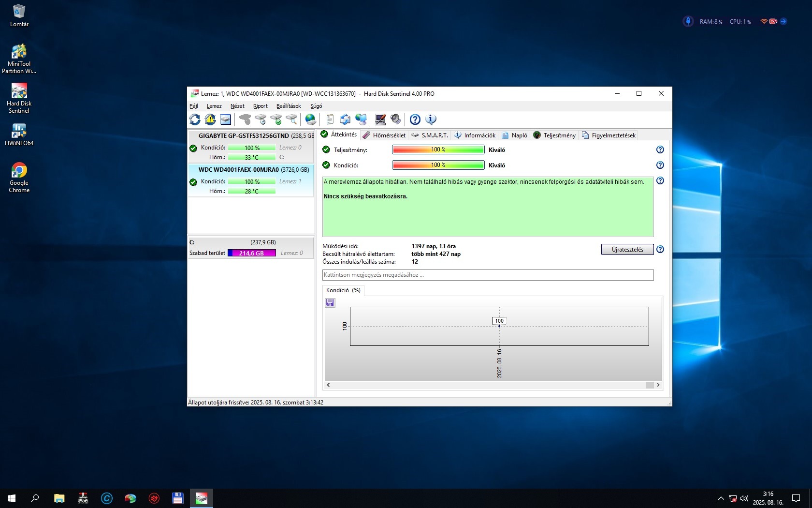Switch to the S.M.A.R.T. tab
This screenshot has height=508, width=812.
[430, 135]
